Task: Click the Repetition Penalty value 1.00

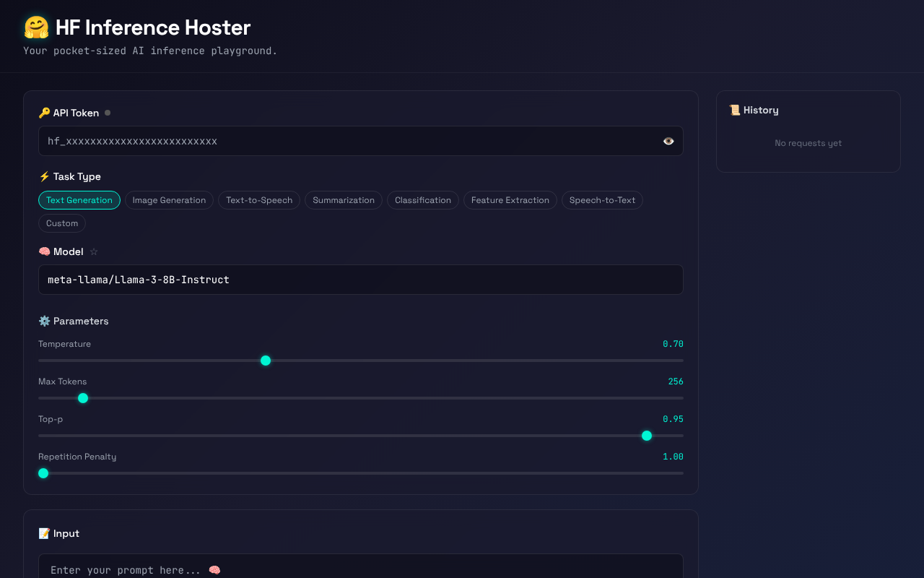Action: 673,457
